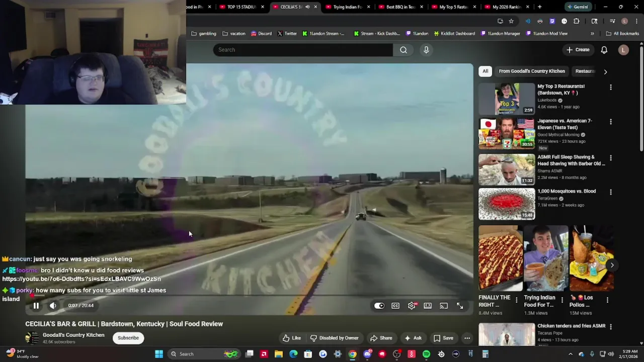Image resolution: width=644 pixels, height=362 pixels.
Task: Show next shorts in the shelf
Action: click(612, 265)
